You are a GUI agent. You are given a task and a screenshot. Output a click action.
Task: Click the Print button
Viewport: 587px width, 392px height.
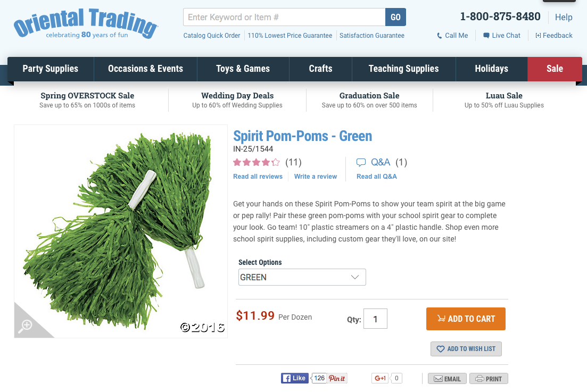(489, 379)
